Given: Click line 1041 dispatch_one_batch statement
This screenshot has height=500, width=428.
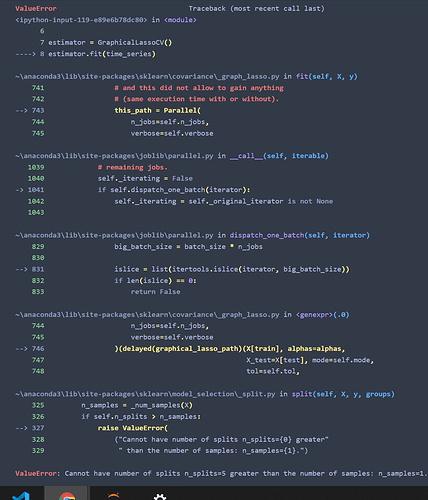Looking at the screenshot, I should [x=174, y=190].
